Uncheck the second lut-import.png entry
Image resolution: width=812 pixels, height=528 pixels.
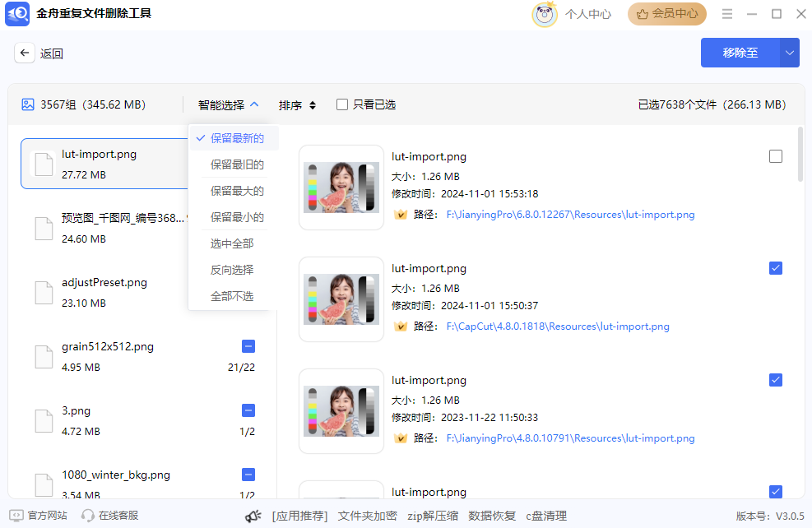(775, 267)
